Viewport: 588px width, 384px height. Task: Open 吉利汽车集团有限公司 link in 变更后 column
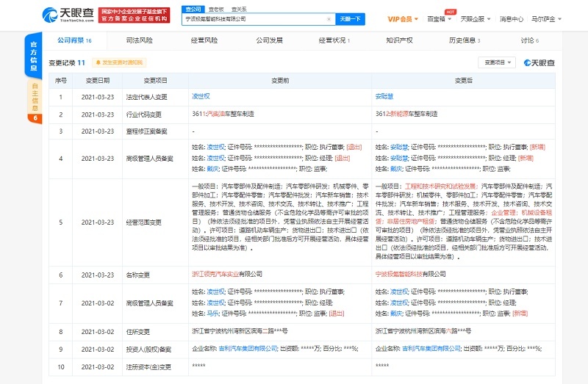coord(431,349)
